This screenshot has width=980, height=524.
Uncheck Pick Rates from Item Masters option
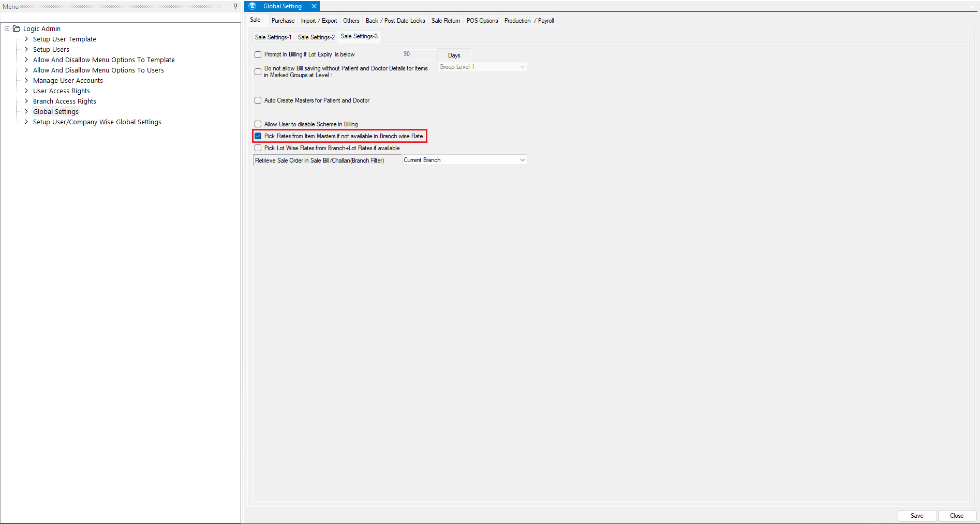point(258,136)
